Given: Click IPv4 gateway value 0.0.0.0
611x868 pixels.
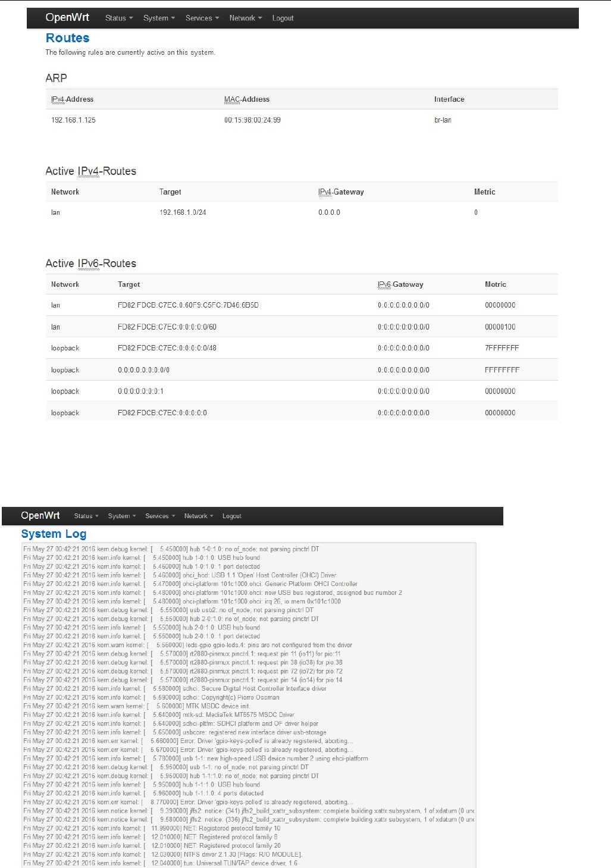Looking at the screenshot, I should click(329, 212).
